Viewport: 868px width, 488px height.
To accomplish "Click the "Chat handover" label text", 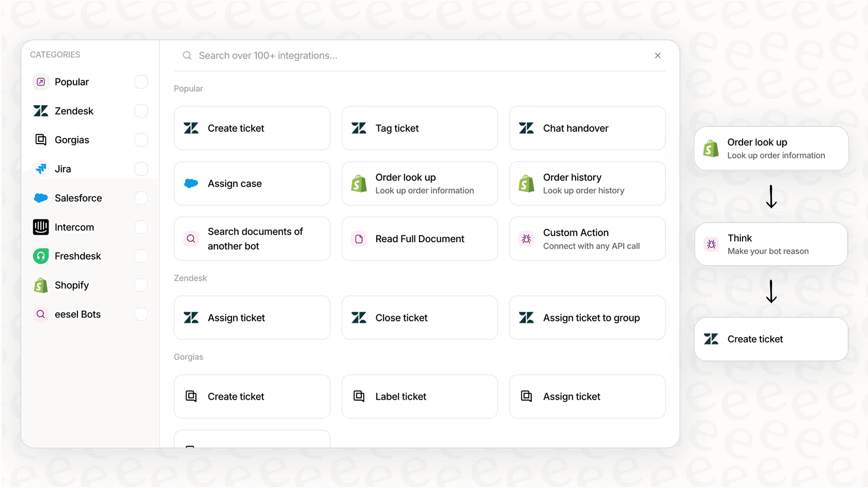I will (576, 128).
